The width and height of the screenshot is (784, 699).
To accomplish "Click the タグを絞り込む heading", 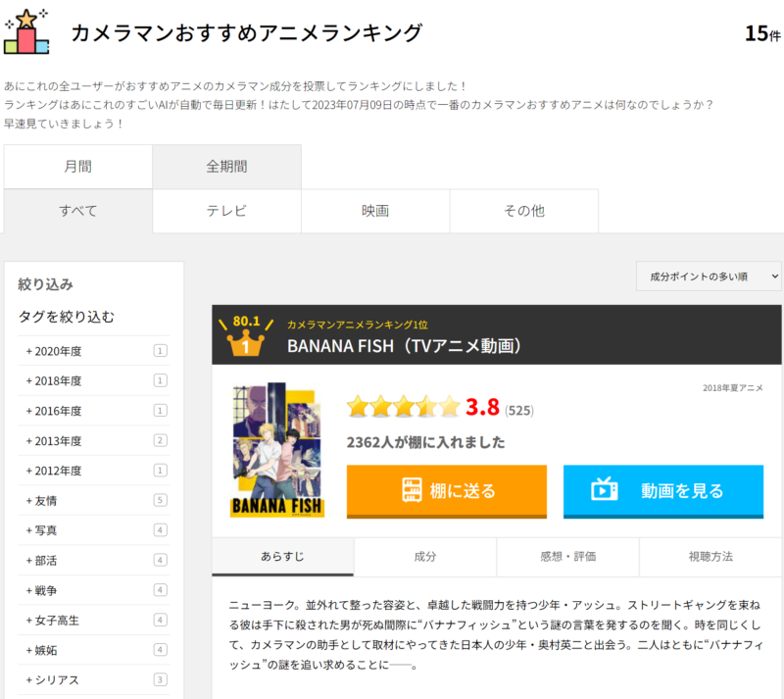I will 67,317.
